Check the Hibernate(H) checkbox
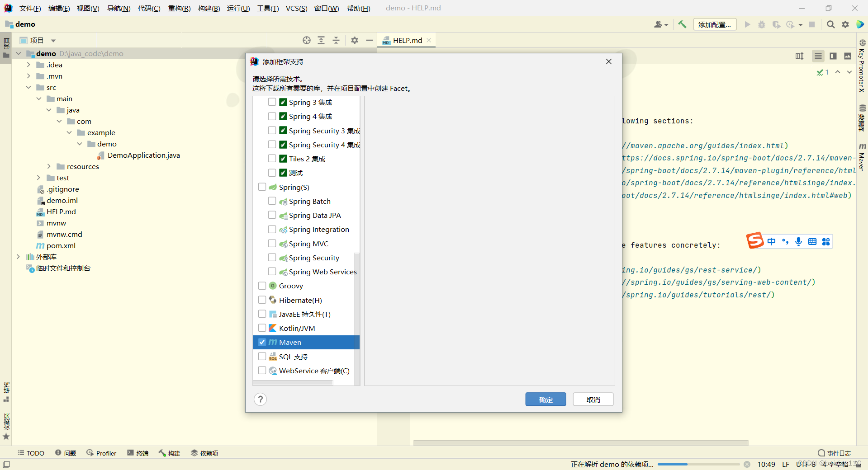This screenshot has height=470, width=868. 262,300
